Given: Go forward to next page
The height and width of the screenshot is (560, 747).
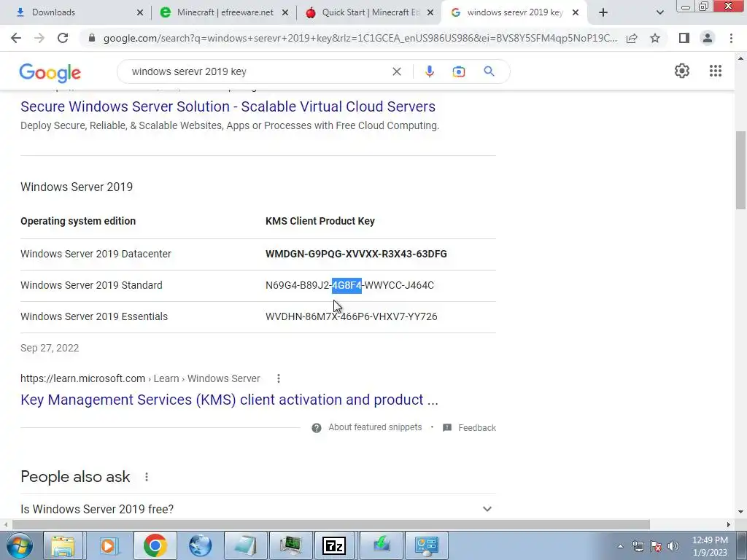Looking at the screenshot, I should 39,38.
